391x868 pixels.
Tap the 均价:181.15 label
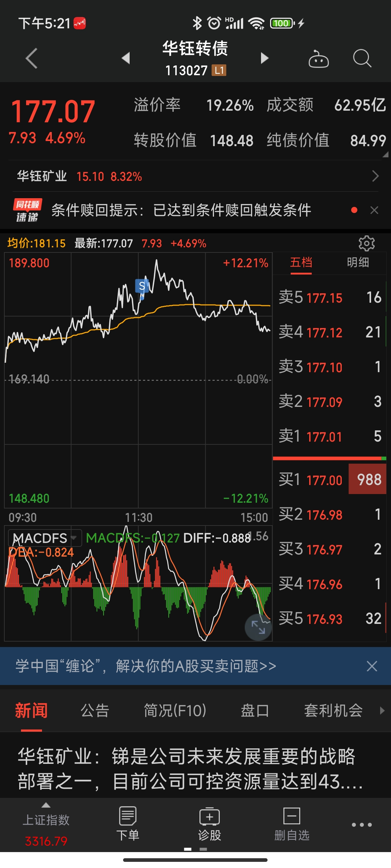[x=37, y=243]
